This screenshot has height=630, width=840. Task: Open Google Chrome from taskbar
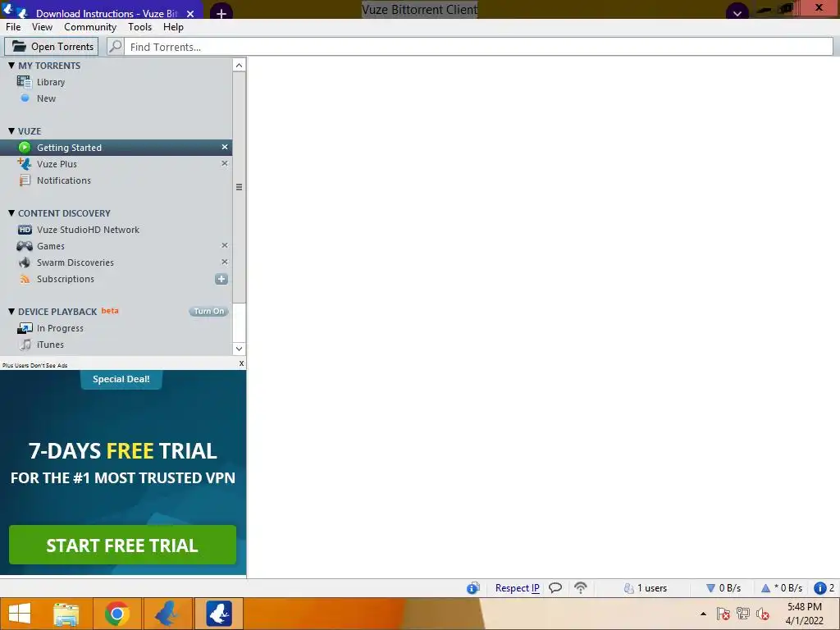[116, 614]
